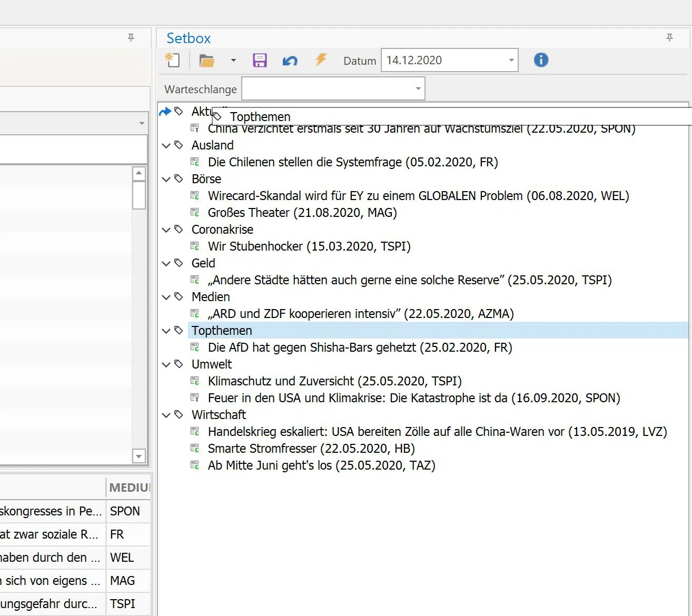Pin the Setbox panel
The image size is (692, 616).
(x=669, y=37)
